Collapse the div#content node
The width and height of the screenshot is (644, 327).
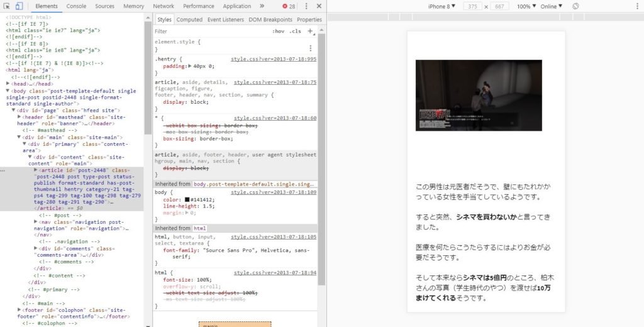pos(30,157)
